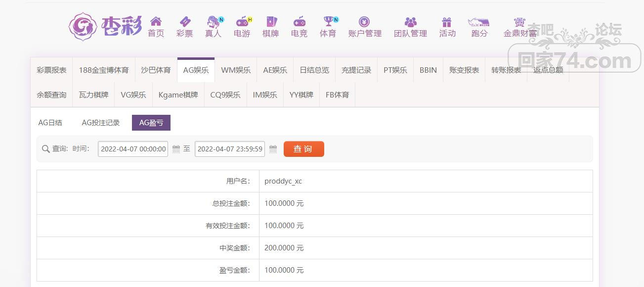Switch to the CQ9娱乐 tab
Image resolution: width=644 pixels, height=287 pixels.
[x=225, y=95]
